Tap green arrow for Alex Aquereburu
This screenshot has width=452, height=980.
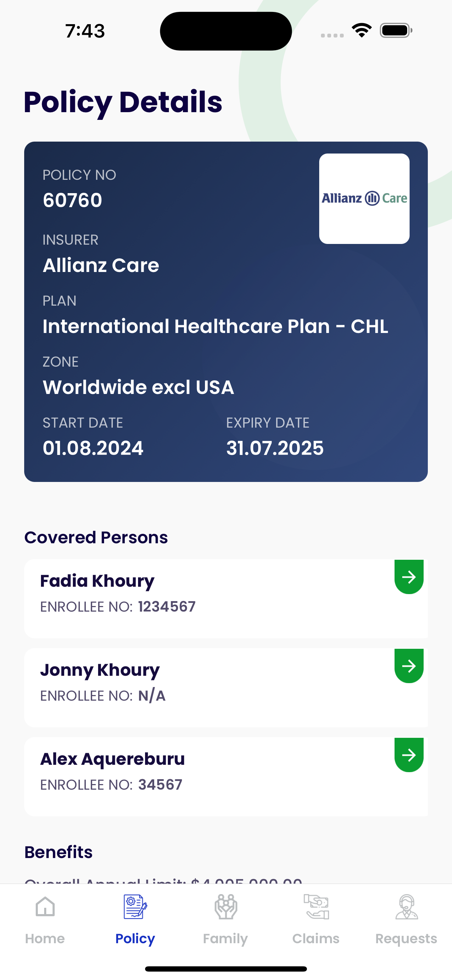click(409, 755)
